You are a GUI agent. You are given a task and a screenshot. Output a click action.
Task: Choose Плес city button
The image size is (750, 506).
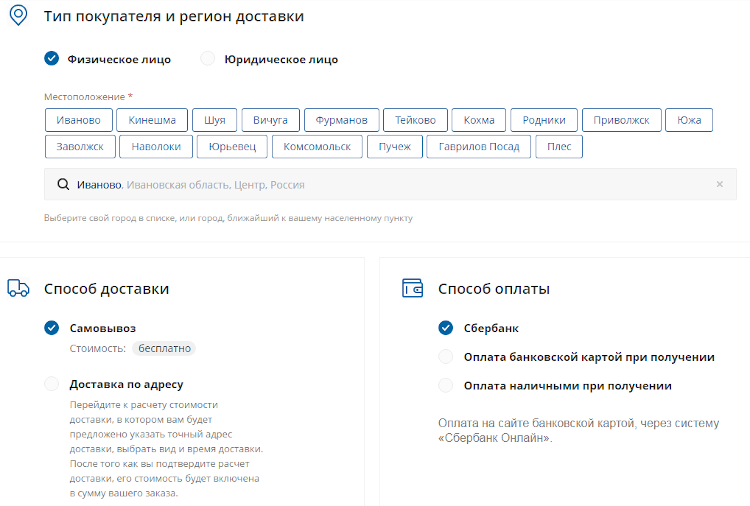click(x=559, y=147)
